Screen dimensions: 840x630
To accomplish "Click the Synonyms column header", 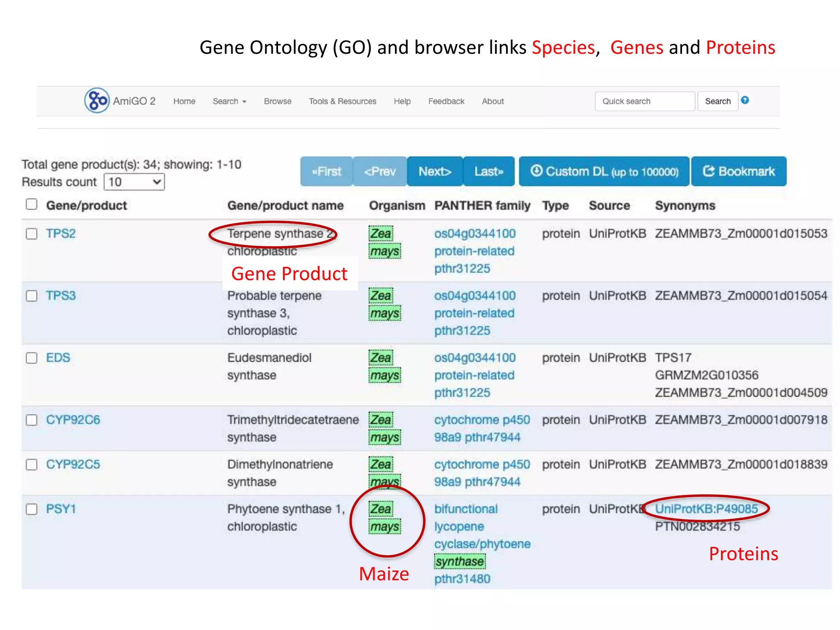I will click(685, 205).
